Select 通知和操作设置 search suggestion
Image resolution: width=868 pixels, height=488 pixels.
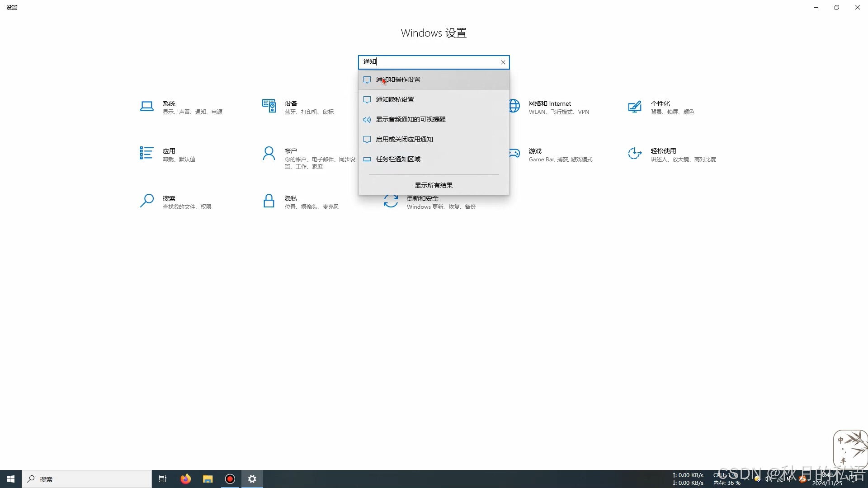[x=398, y=80]
